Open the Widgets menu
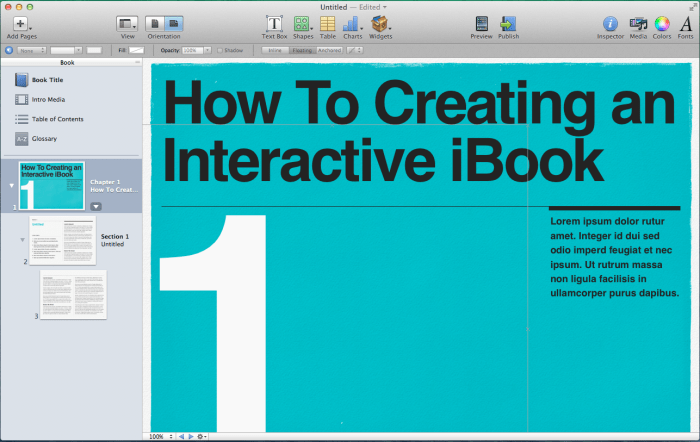 point(381,23)
